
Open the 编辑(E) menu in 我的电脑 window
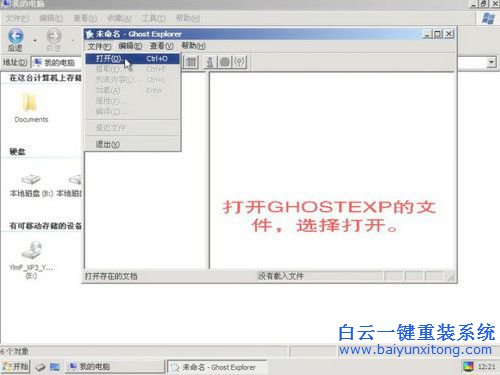click(51, 18)
